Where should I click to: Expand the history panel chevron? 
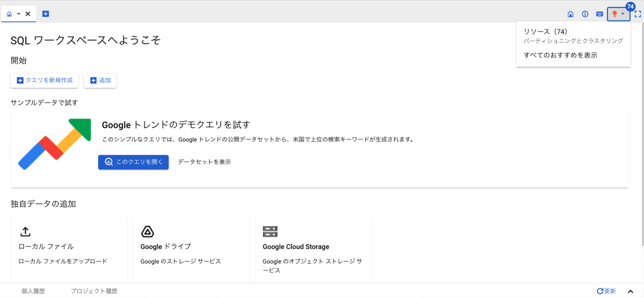coord(631,291)
